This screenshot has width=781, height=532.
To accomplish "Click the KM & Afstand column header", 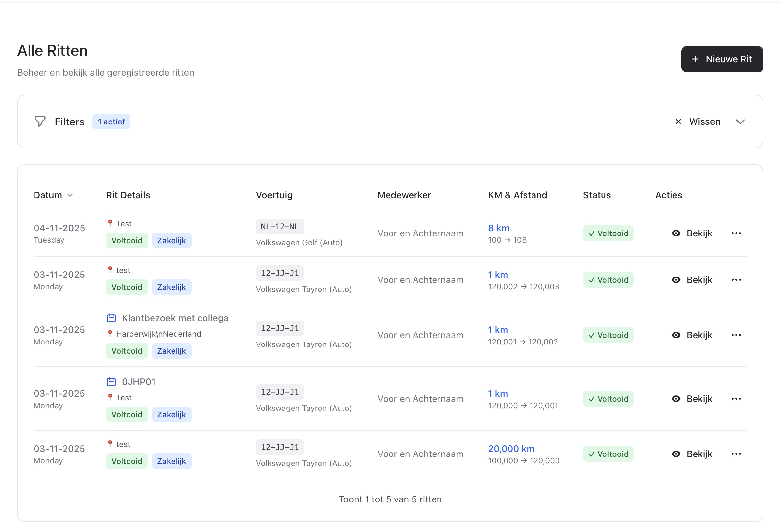I will [x=517, y=195].
